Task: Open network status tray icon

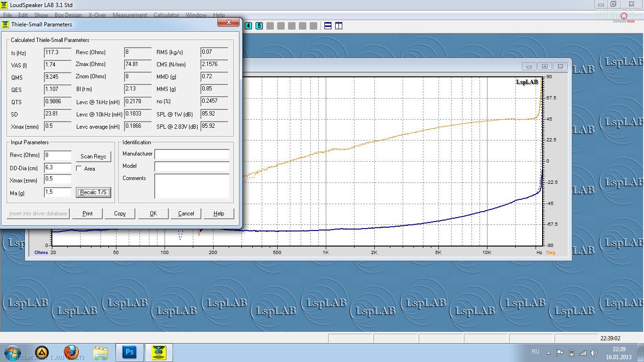Action: pos(583,353)
